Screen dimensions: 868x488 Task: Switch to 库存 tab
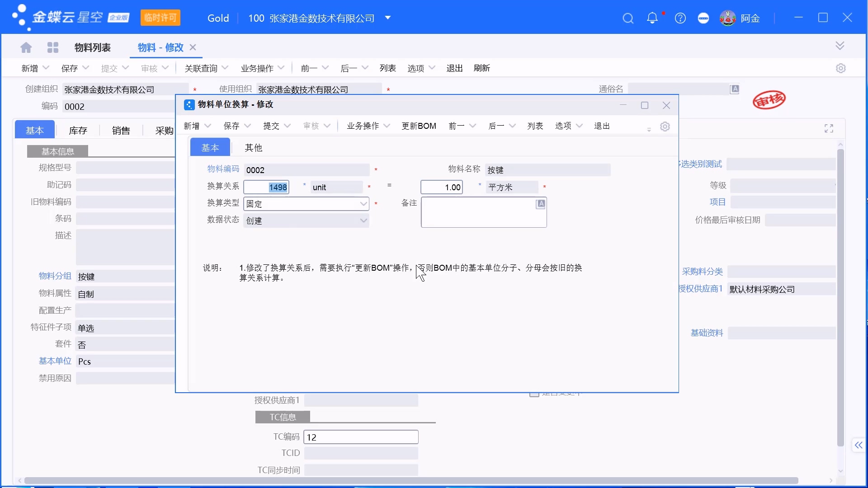click(78, 131)
